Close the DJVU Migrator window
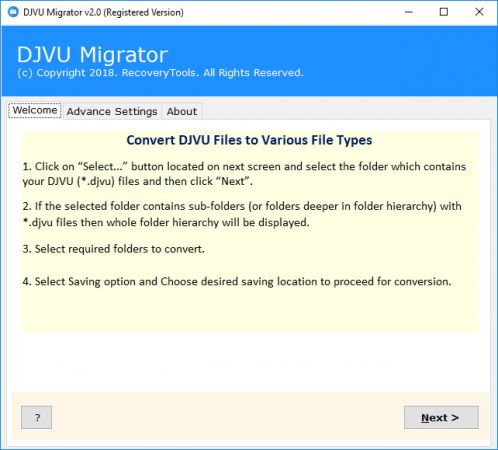The image size is (498, 450). click(479, 12)
